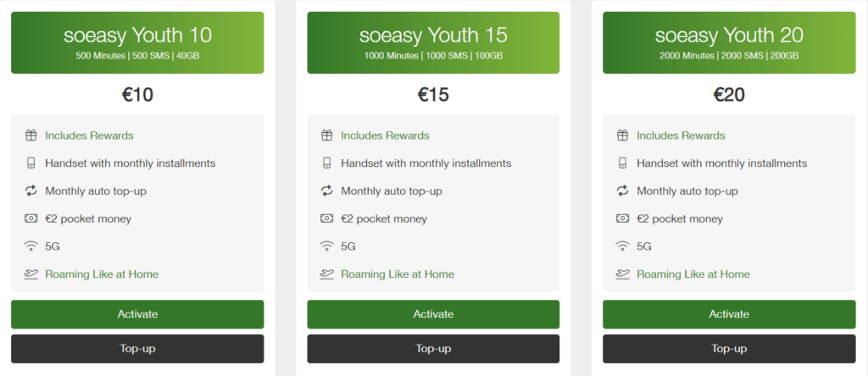The width and height of the screenshot is (868, 376).
Task: Click handset icon in Youth 15 card
Action: tap(326, 163)
